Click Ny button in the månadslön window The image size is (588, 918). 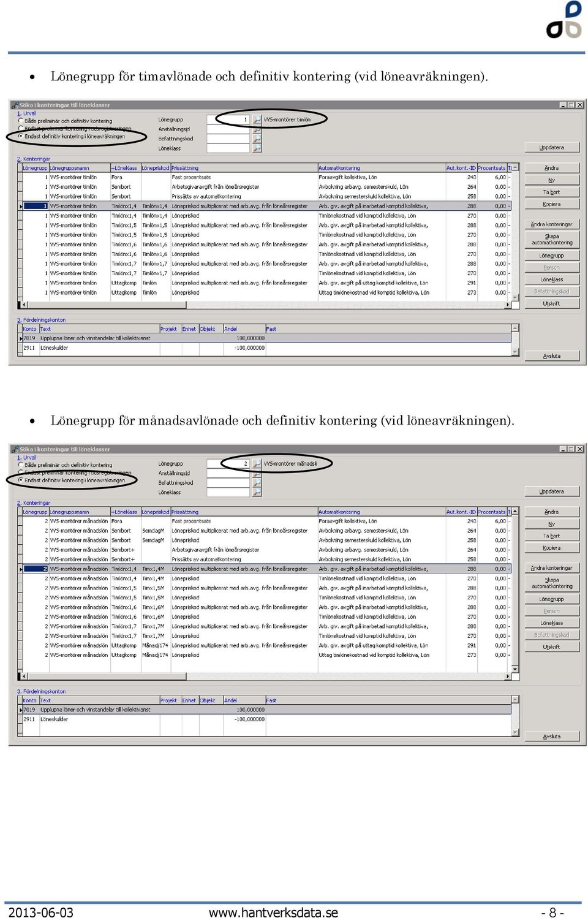click(x=552, y=524)
